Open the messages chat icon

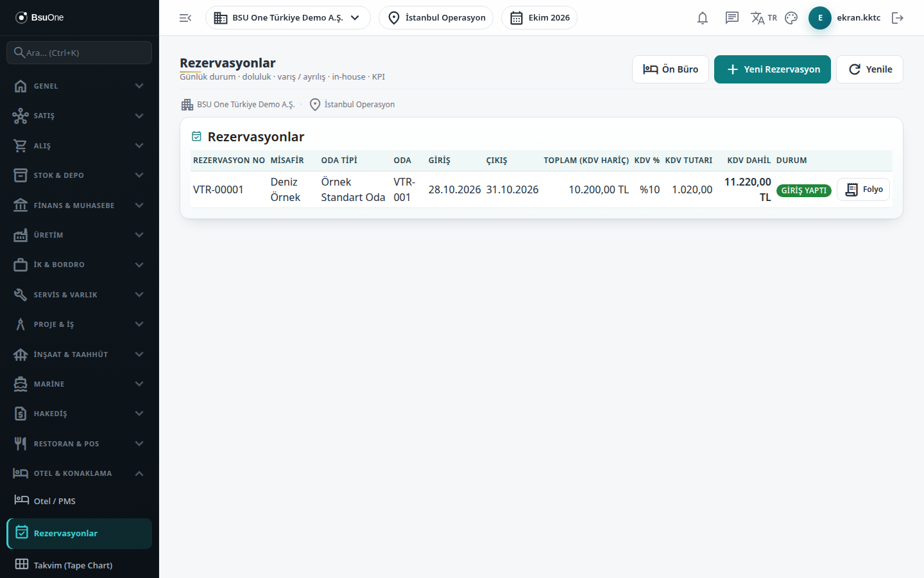click(x=732, y=18)
